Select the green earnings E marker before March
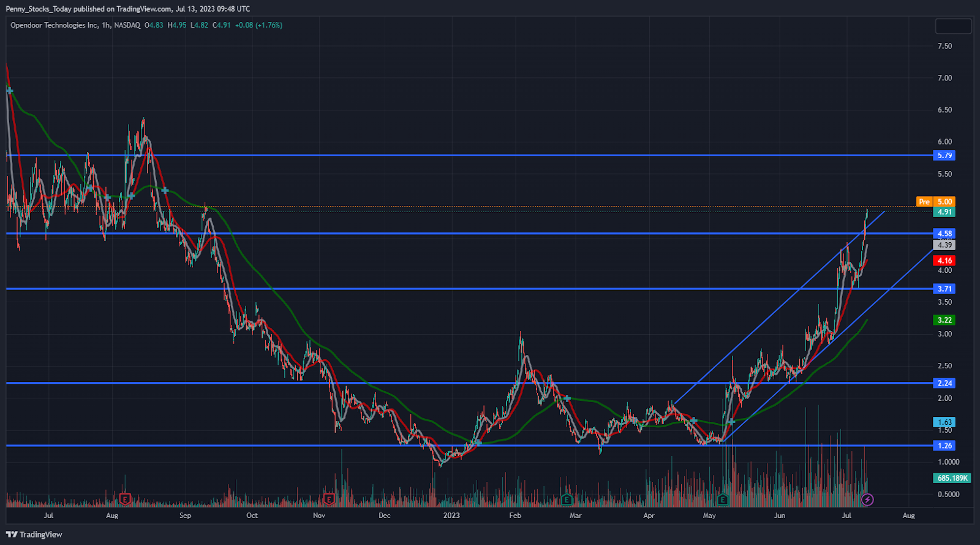 pyautogui.click(x=566, y=499)
